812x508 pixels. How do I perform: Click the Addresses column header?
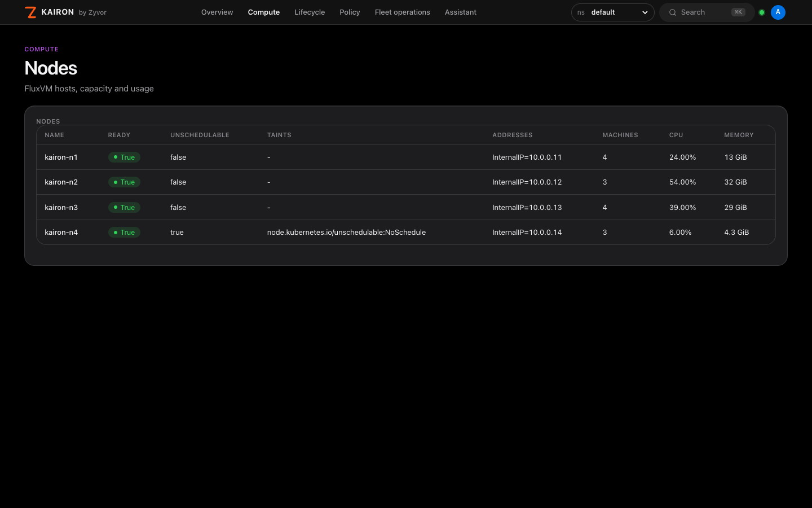coord(513,135)
